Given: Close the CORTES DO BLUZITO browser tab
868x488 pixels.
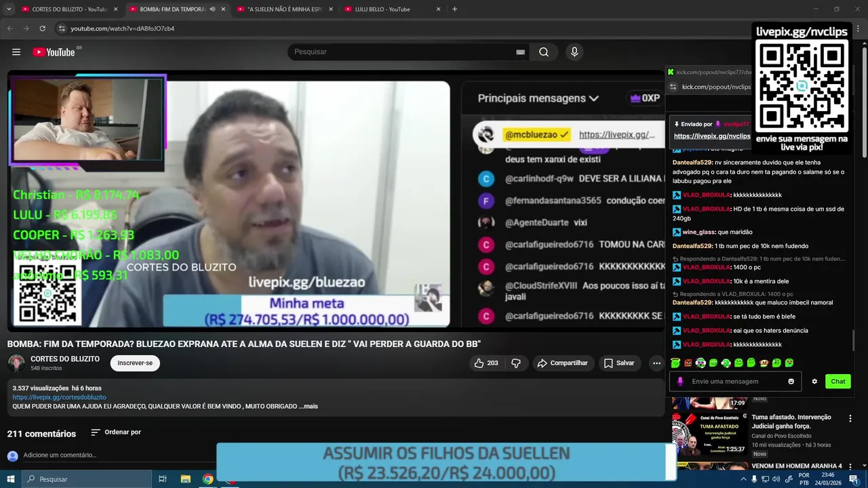Looking at the screenshot, I should 115,9.
